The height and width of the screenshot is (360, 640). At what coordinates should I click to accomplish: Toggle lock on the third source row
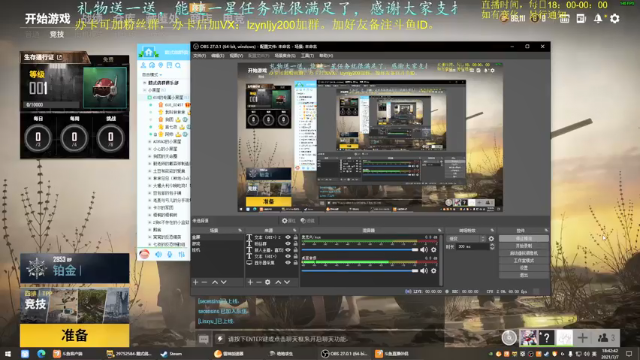coord(296,250)
